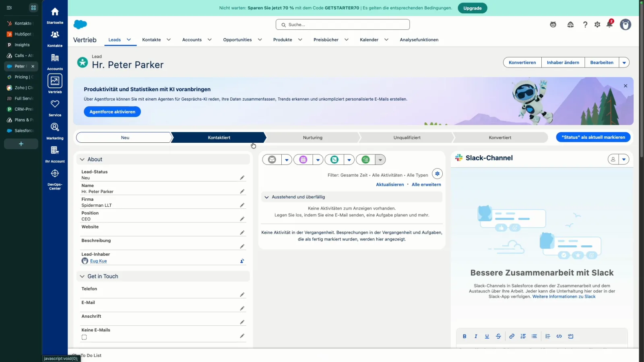
Task: Dismiss the Agentforce promo banner
Action: pos(625,86)
